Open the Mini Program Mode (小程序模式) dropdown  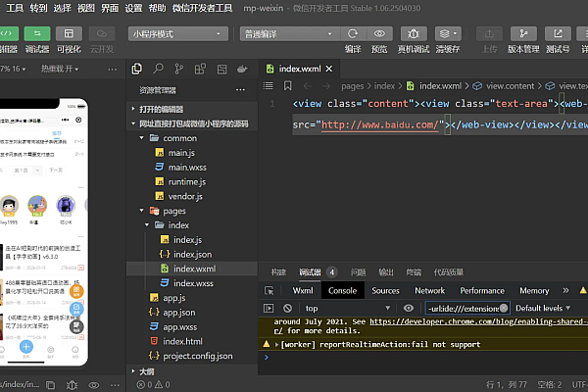click(x=177, y=32)
